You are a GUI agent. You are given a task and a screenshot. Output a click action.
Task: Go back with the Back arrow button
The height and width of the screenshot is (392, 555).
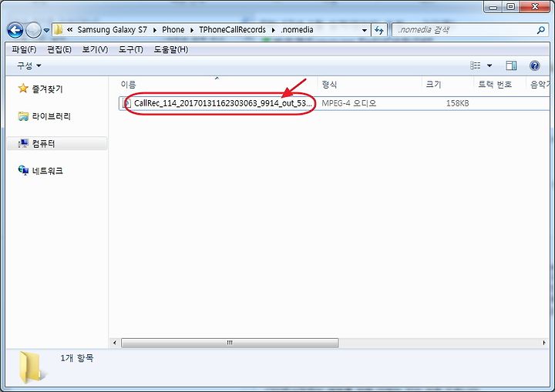(x=15, y=31)
